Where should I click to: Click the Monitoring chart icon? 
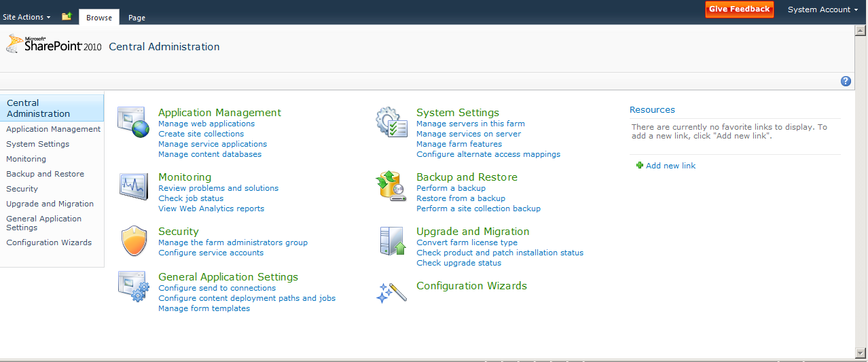[133, 185]
